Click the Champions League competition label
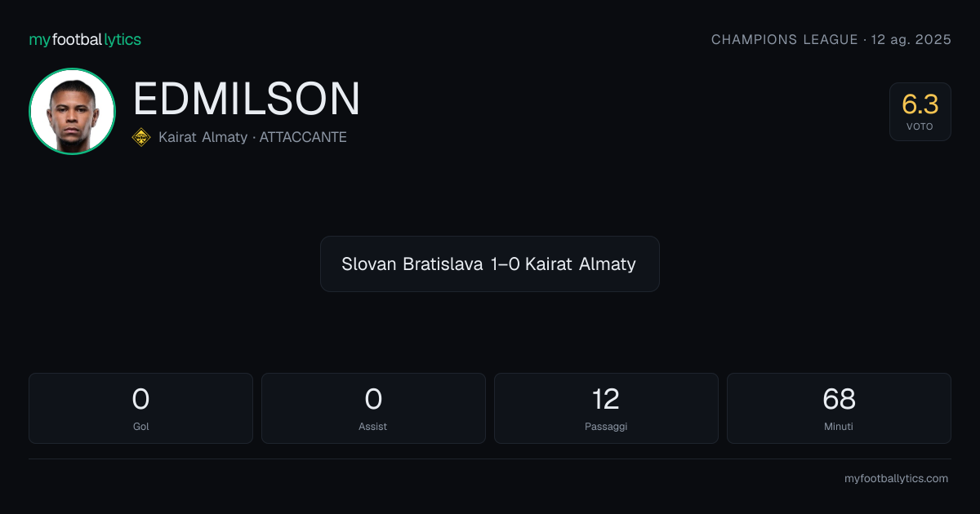This screenshot has height=514, width=980. (785, 39)
